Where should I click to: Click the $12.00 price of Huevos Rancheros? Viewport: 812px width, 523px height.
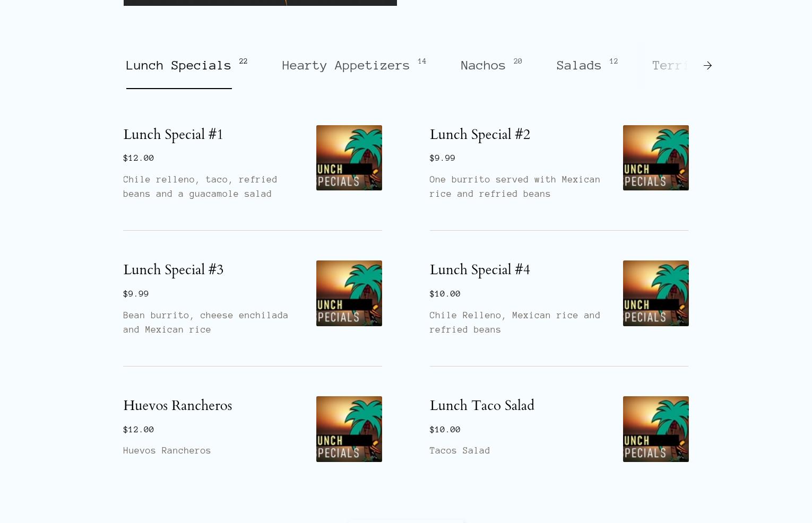[x=139, y=430]
